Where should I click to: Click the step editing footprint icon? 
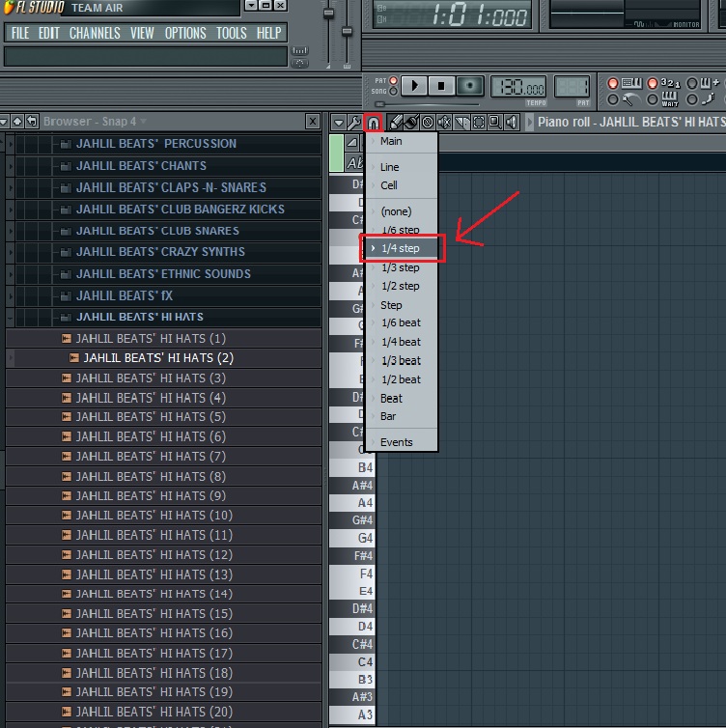point(709,98)
